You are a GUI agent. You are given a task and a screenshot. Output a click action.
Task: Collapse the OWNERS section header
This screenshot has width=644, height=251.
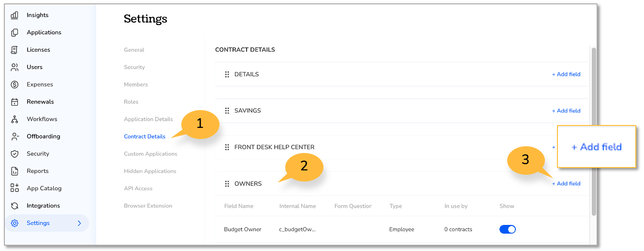pos(248,184)
